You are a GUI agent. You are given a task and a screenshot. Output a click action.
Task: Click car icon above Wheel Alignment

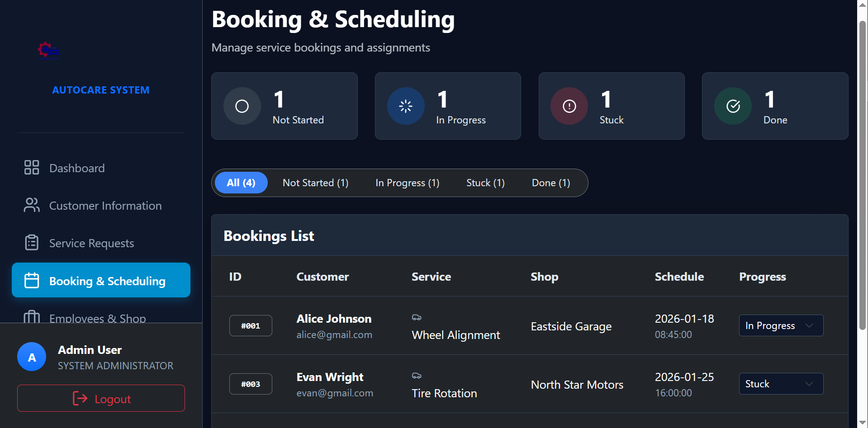(417, 318)
